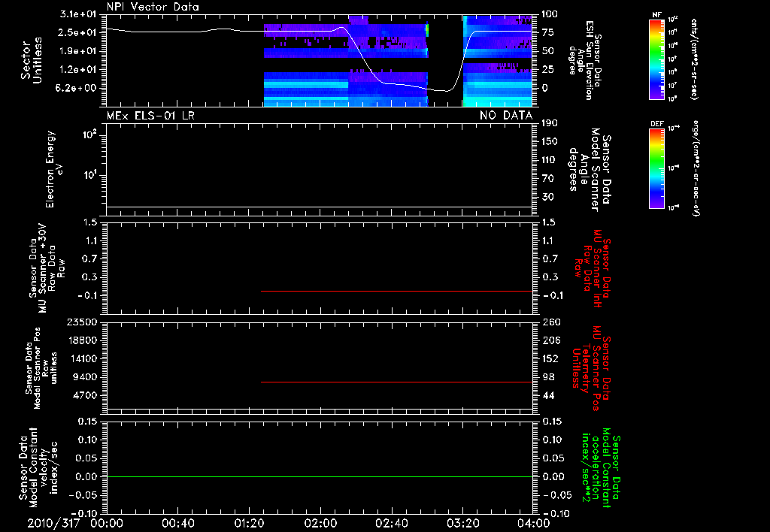
Task: Click the '00:00' time tick label
Action: coord(107,523)
